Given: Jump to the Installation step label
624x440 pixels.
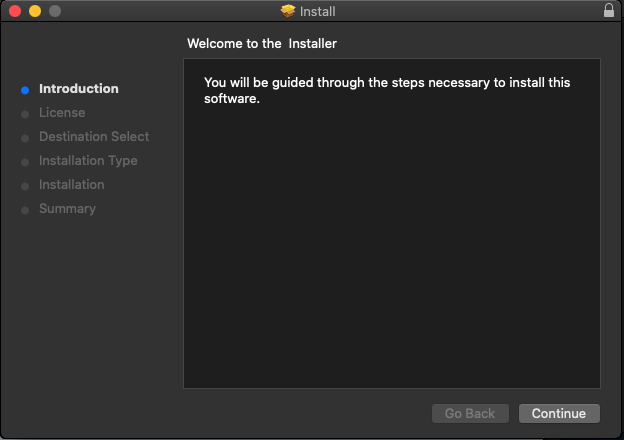Looking at the screenshot, I should [x=71, y=184].
